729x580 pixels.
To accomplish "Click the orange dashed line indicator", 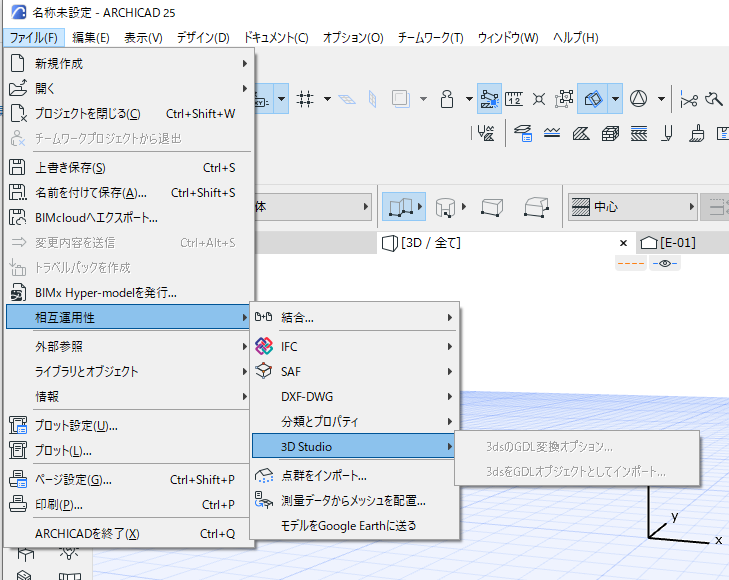I will (x=631, y=264).
